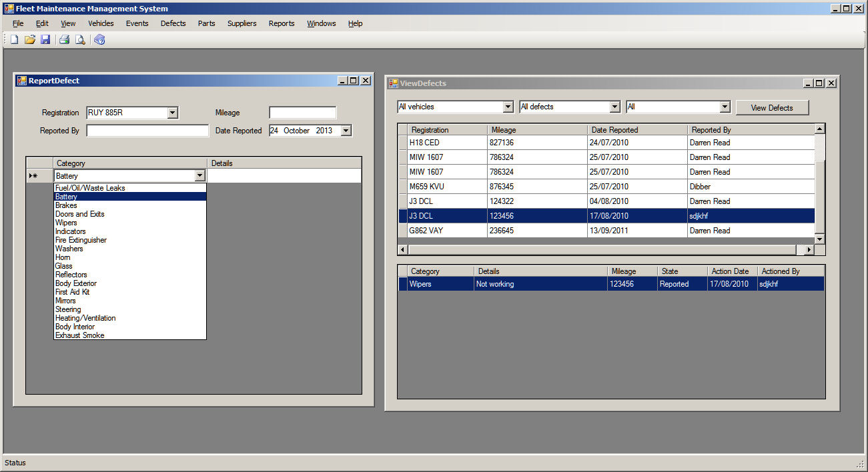This screenshot has height=472, width=868.
Task: Expand the Registration dropdown showing RUY 885R
Action: (x=173, y=113)
